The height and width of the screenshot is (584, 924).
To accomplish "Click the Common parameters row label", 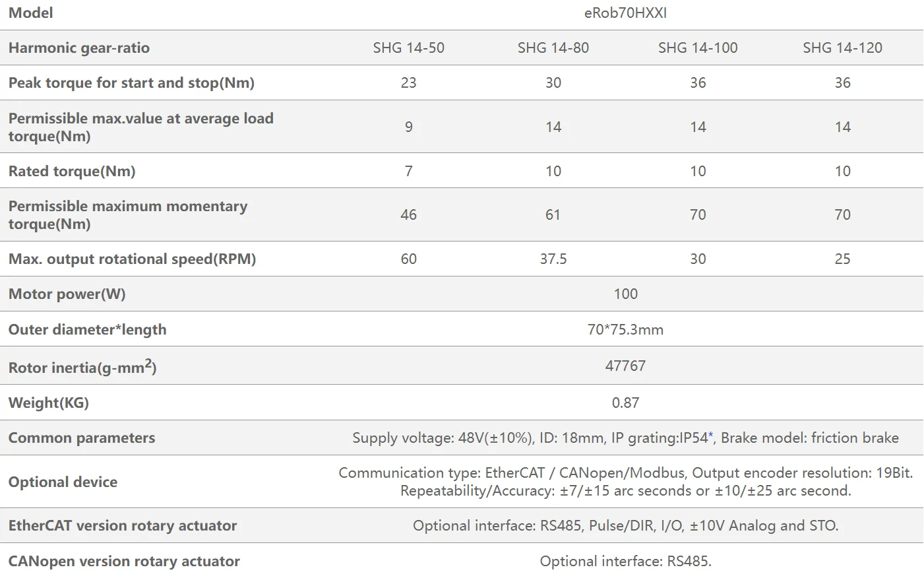I will click(x=82, y=438).
